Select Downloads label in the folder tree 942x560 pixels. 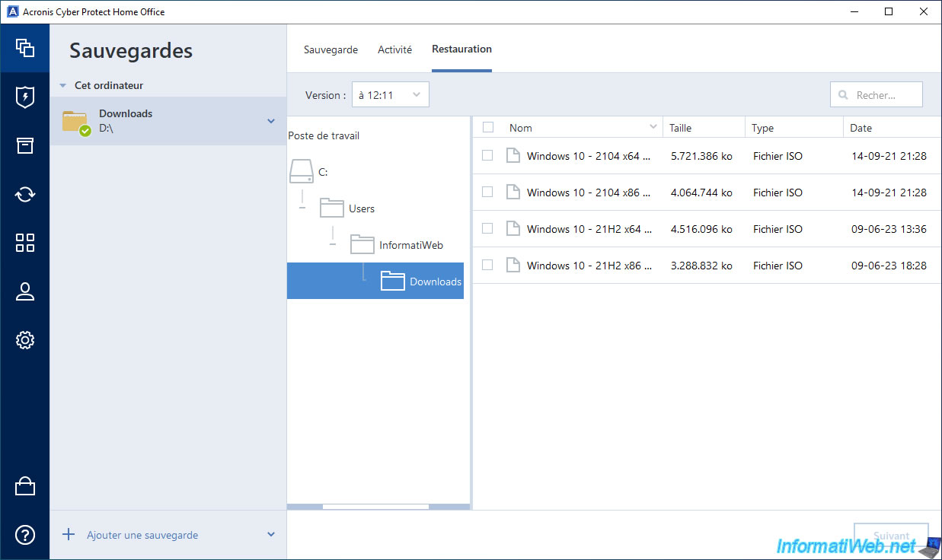(x=436, y=282)
